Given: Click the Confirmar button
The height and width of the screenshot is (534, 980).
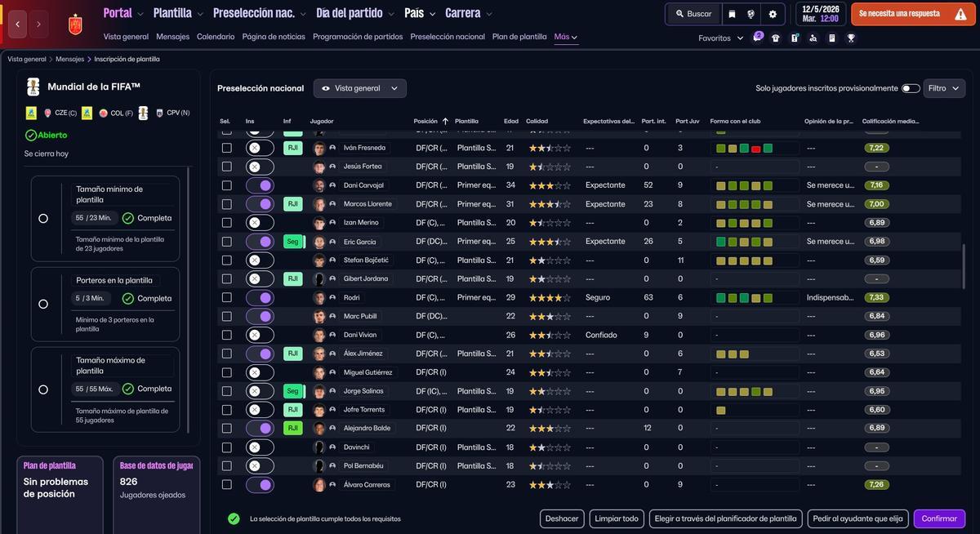Looking at the screenshot, I should pyautogui.click(x=939, y=518).
